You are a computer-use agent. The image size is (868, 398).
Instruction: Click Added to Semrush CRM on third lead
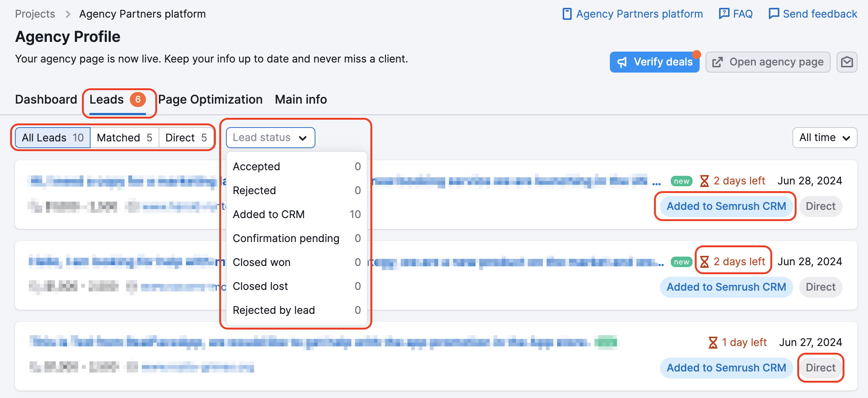726,368
